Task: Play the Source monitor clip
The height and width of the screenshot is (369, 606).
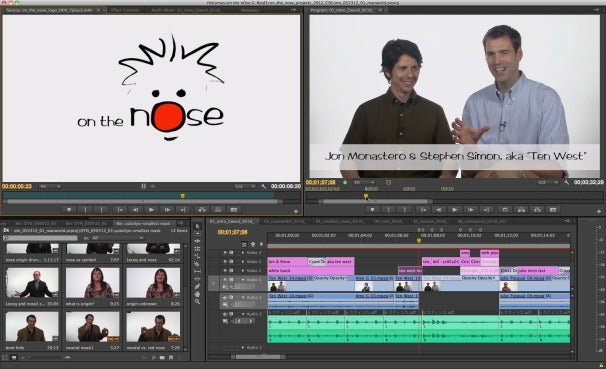Action: 151,209
